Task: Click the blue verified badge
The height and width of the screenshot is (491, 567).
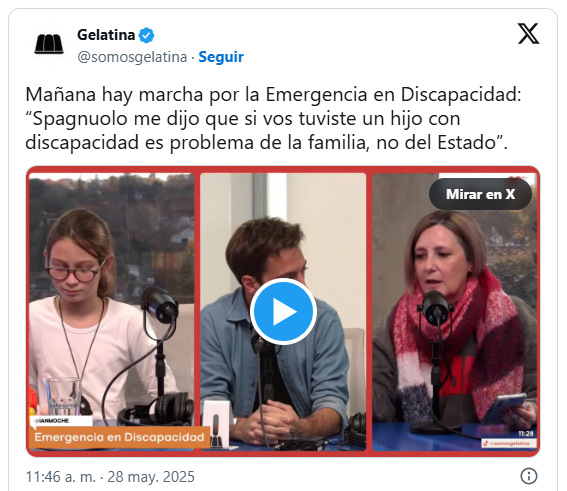Action: 146,35
